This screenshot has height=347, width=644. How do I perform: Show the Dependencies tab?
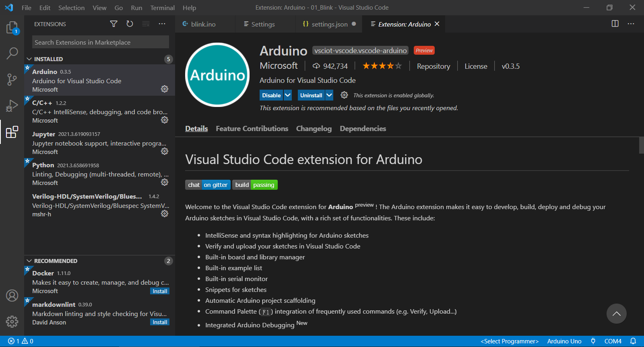click(363, 129)
